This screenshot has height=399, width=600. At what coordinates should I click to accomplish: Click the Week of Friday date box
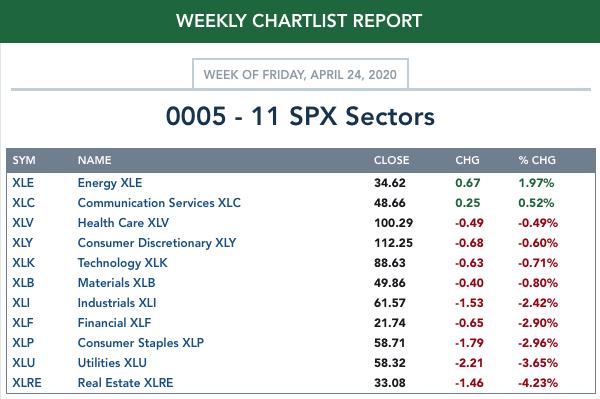(x=300, y=74)
